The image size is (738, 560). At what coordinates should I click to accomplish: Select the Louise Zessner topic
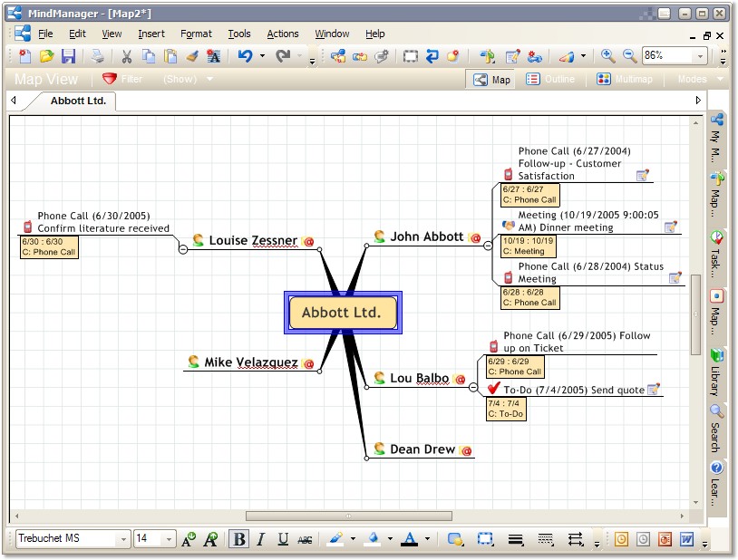point(253,240)
